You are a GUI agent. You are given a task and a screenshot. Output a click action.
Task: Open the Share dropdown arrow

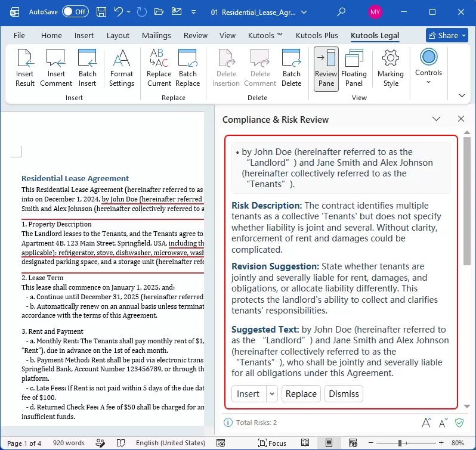[x=464, y=36]
